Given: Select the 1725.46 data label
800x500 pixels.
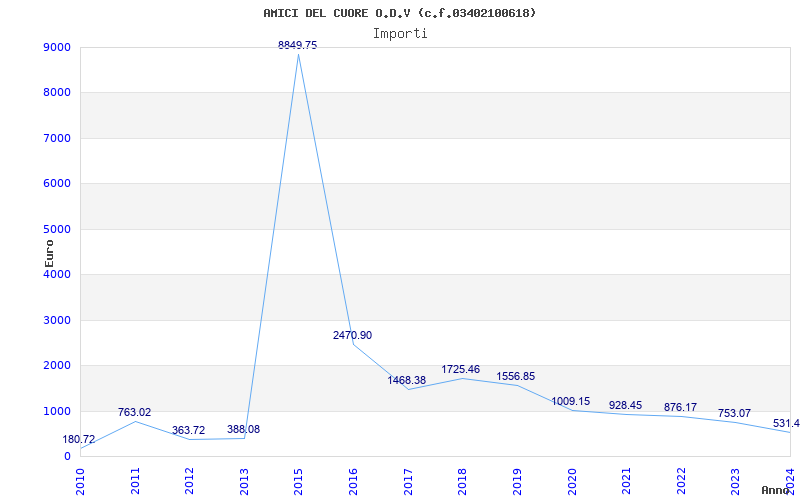Looking at the screenshot, I should pos(461,369).
